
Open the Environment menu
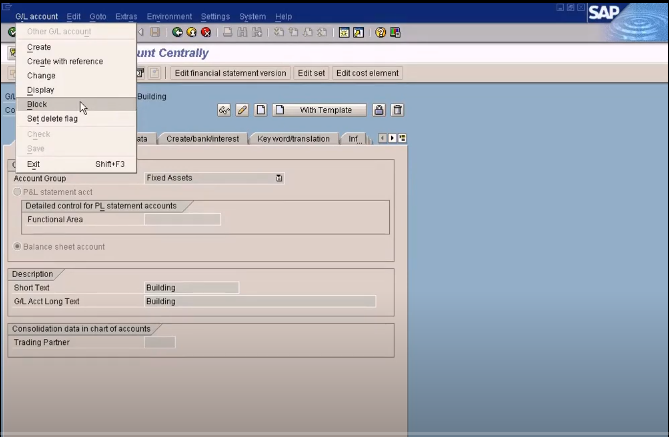169,17
